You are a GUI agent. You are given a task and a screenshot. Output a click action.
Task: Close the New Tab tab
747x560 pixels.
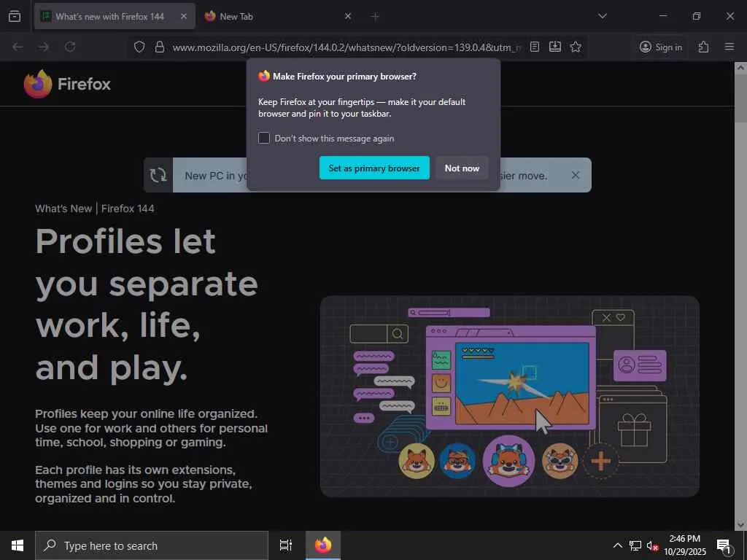coord(348,16)
